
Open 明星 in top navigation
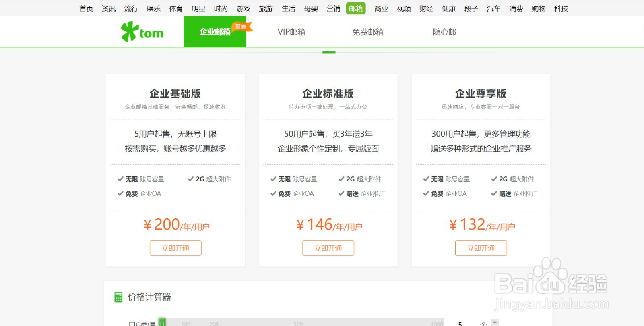point(198,8)
